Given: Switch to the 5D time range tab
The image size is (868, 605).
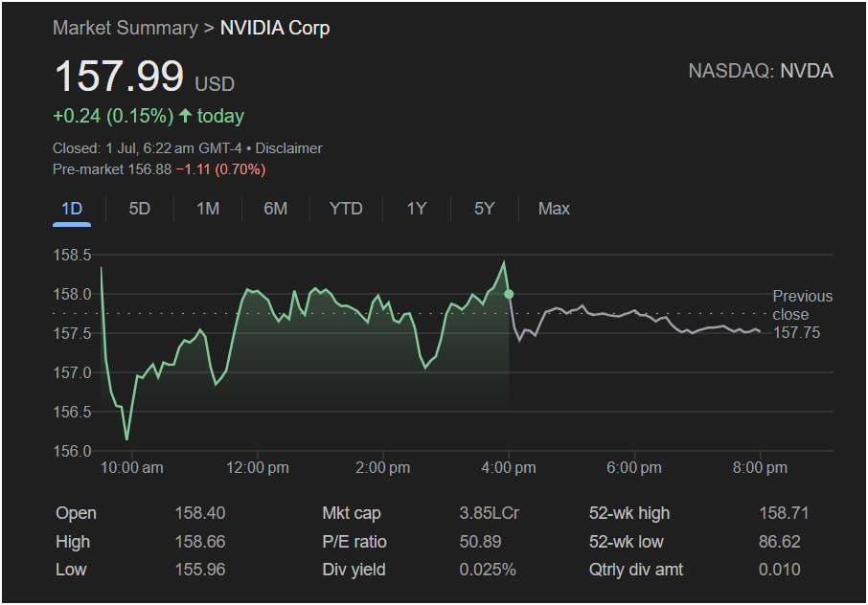Looking at the screenshot, I should 140,209.
